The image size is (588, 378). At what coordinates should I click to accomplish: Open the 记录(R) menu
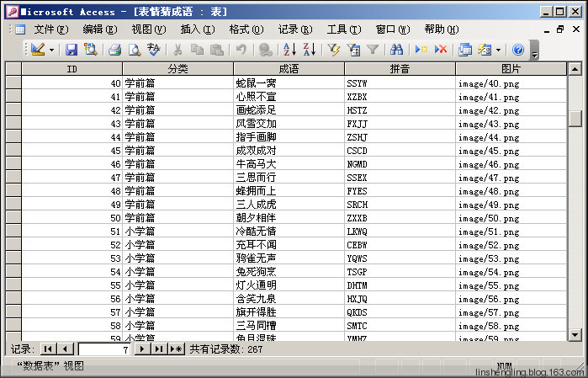click(295, 29)
